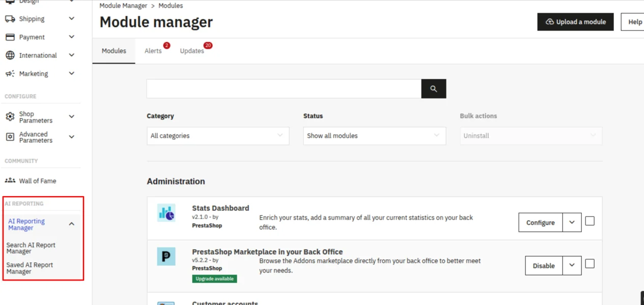The width and height of the screenshot is (644, 305).
Task: Switch to the Updates tab
Action: click(x=192, y=51)
